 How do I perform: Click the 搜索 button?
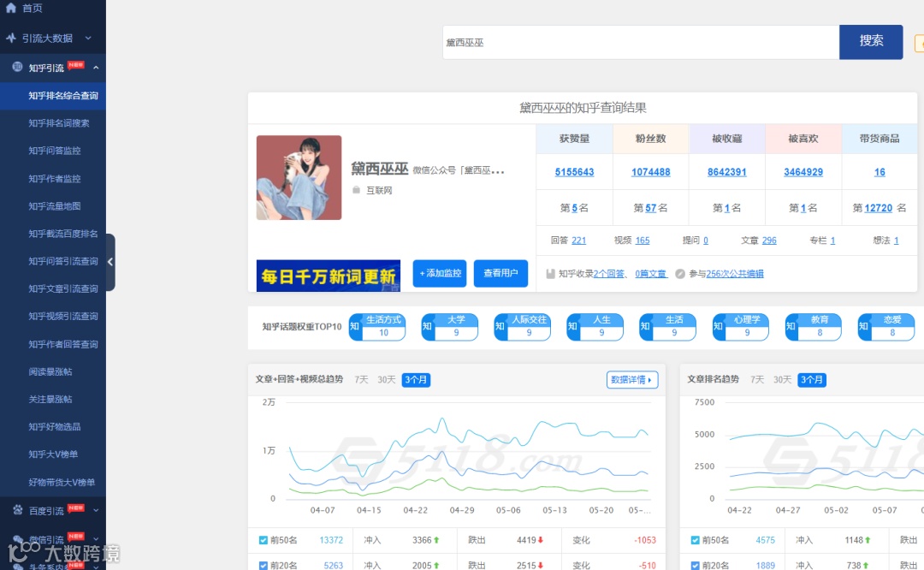[x=871, y=42]
